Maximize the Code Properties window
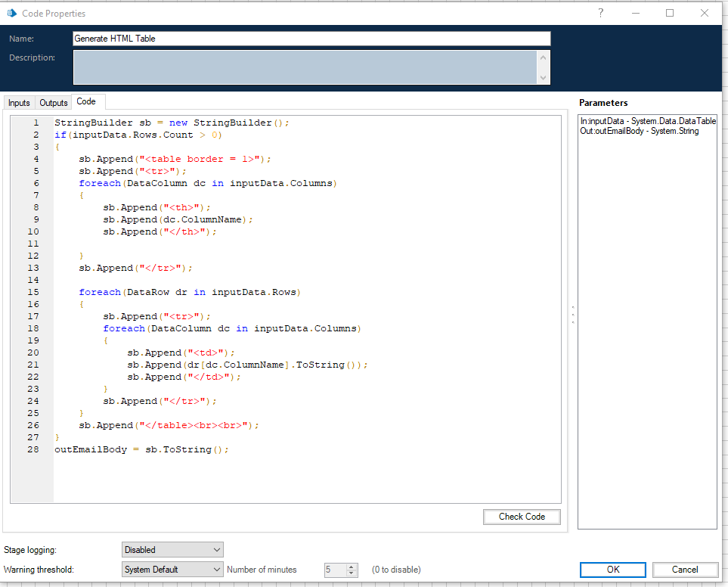The height and width of the screenshot is (587, 728). (x=670, y=13)
